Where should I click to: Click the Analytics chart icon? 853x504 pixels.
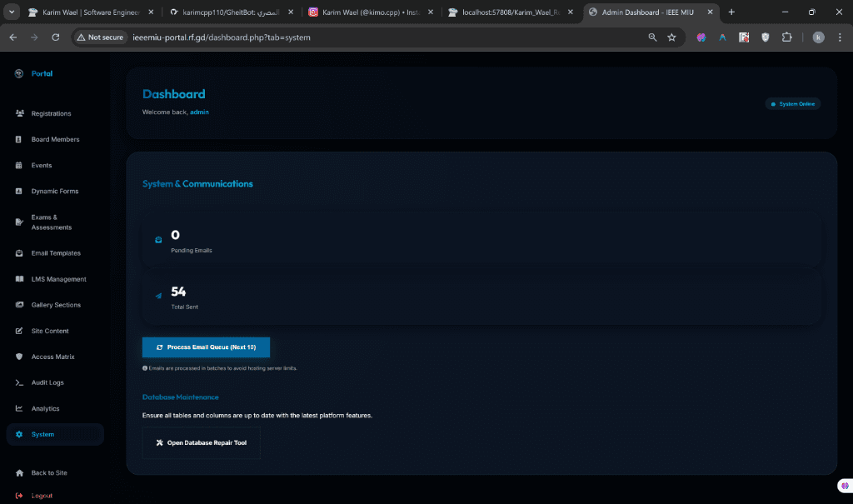point(19,408)
